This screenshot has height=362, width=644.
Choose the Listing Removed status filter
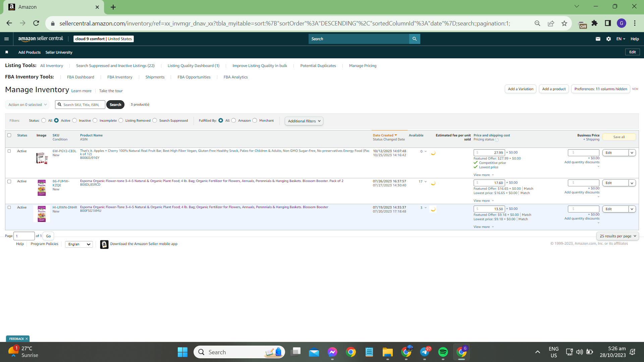pyautogui.click(x=121, y=121)
